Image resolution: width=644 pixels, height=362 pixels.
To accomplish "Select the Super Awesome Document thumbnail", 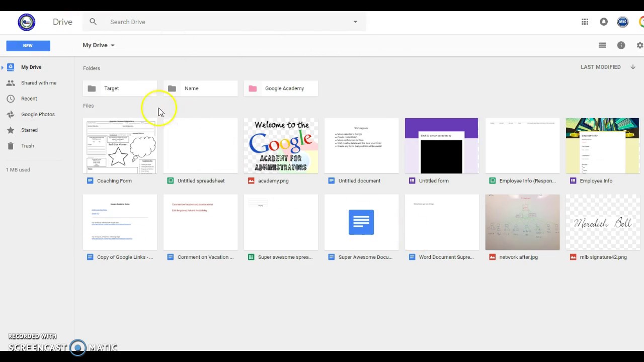I will (x=362, y=222).
